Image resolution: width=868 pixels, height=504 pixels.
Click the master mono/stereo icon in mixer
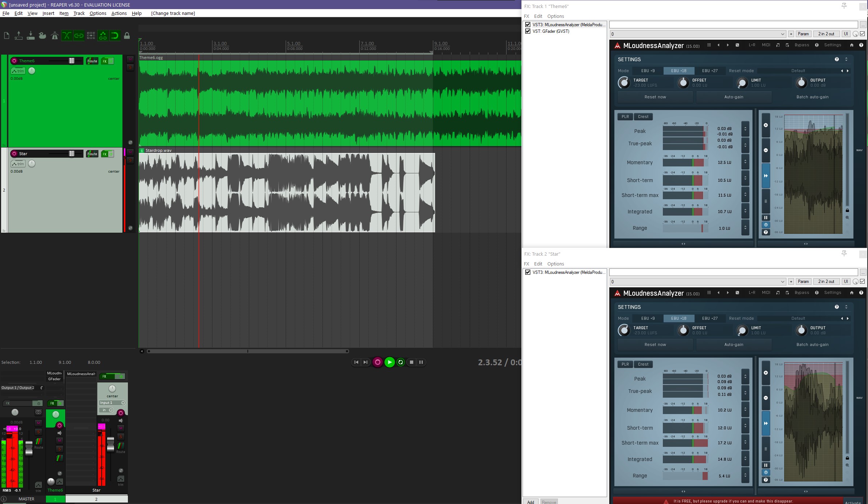tap(38, 412)
